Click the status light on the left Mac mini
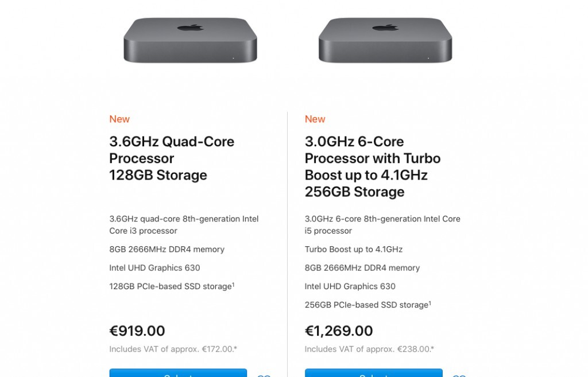The height and width of the screenshot is (377, 588). pos(233,58)
